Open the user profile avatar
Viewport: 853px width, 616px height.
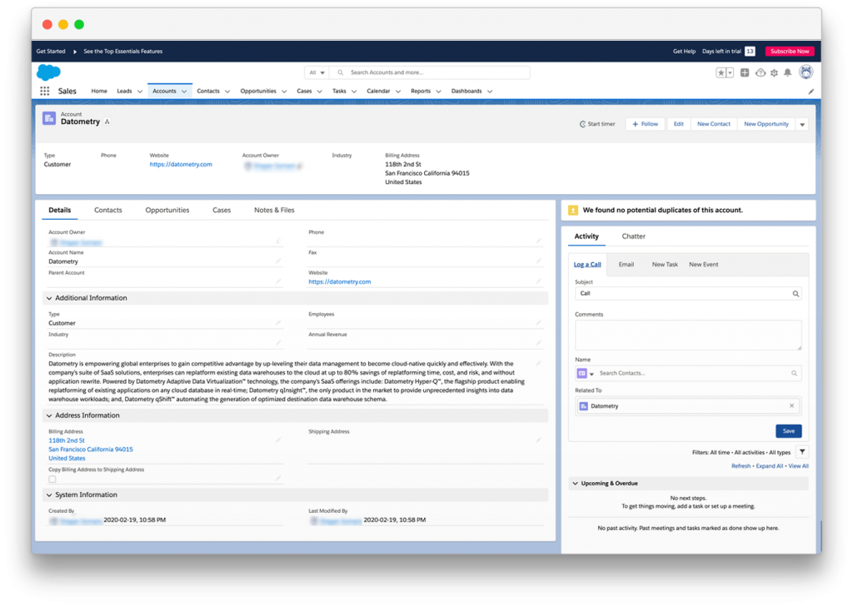[x=806, y=72]
